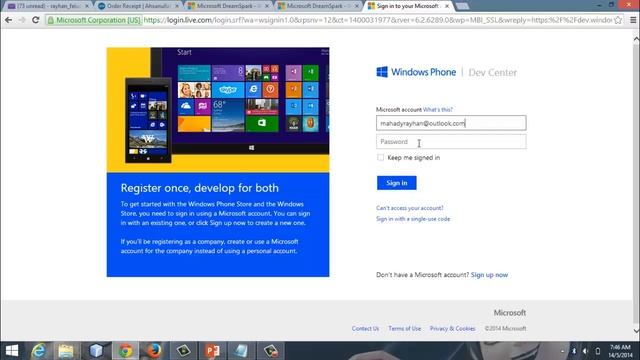Viewport: 640px width, 360px height.
Task: Click the Bluetooth tray icon
Action: 573,351
